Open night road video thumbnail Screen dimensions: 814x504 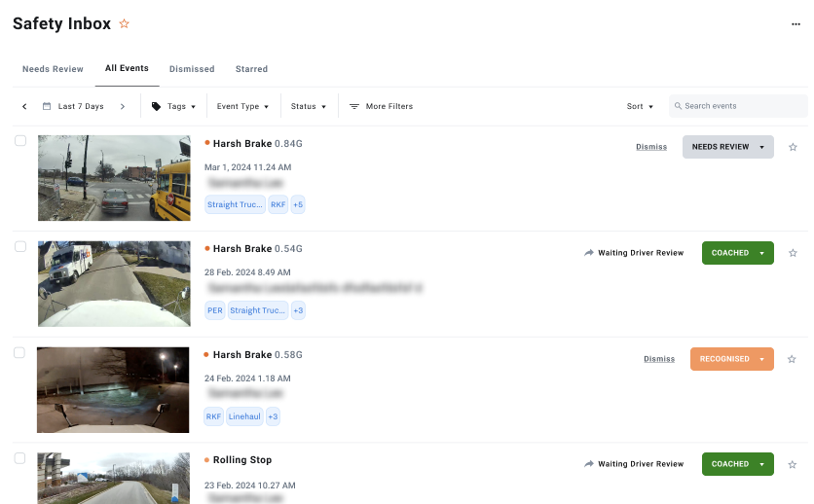pos(113,390)
